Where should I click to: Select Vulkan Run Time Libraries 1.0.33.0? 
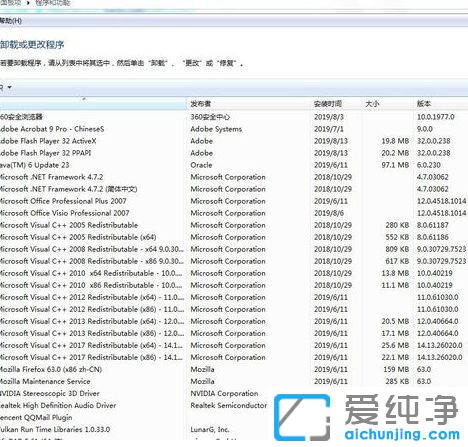tap(55, 429)
